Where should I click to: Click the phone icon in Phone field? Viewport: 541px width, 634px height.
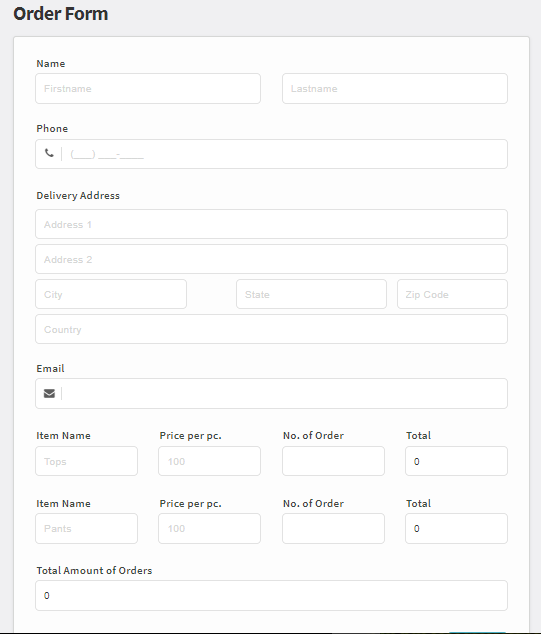[49, 153]
